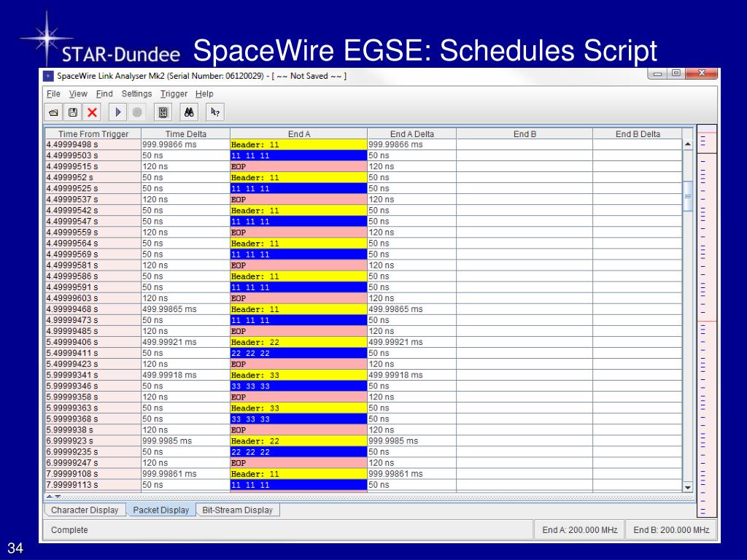
Task: Click the Time Delta column header
Action: 186,134
